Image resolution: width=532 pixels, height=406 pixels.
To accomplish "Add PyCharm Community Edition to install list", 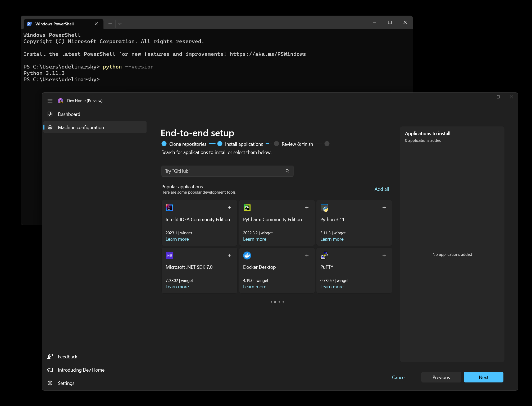I will tap(307, 208).
